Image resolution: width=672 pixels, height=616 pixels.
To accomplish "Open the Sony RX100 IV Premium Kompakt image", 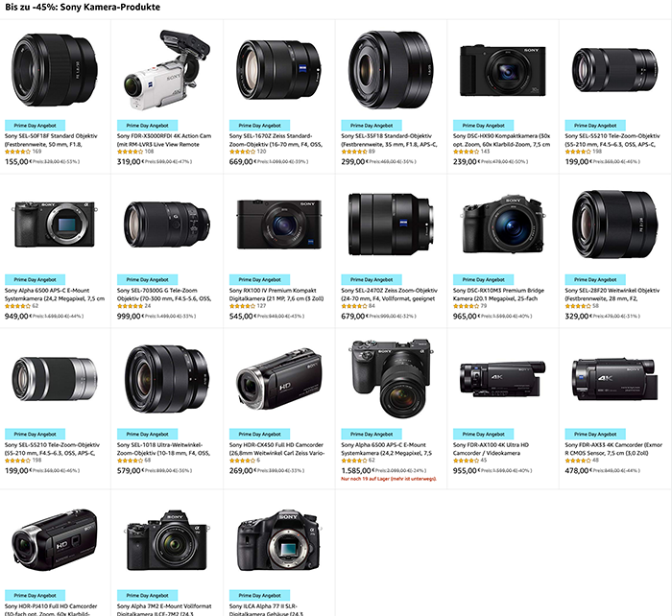I will point(279,225).
